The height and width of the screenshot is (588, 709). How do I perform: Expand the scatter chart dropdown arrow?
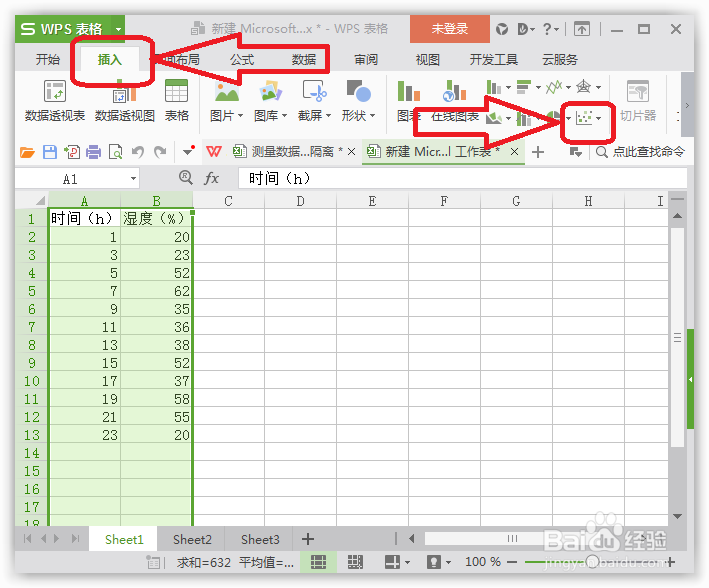click(x=599, y=119)
